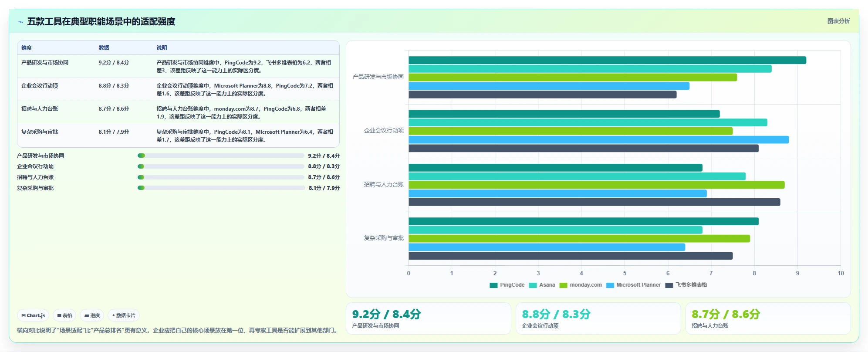Open the 8.8分 / 8.3分 stat card
Viewport: 868px width, 352px height.
[x=598, y=318]
